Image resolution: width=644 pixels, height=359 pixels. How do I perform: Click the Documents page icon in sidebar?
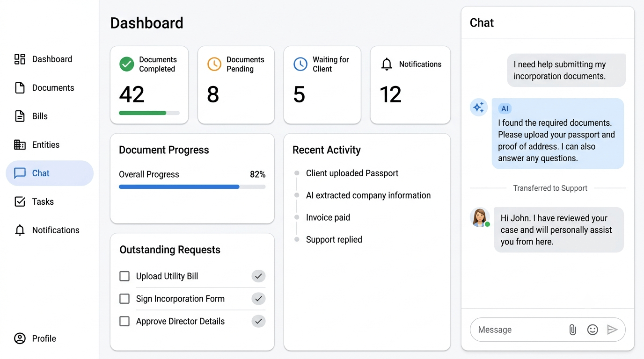tap(20, 87)
